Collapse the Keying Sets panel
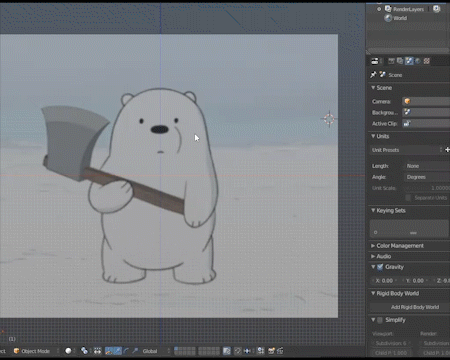Viewport: 450px width, 360px height. (373, 210)
